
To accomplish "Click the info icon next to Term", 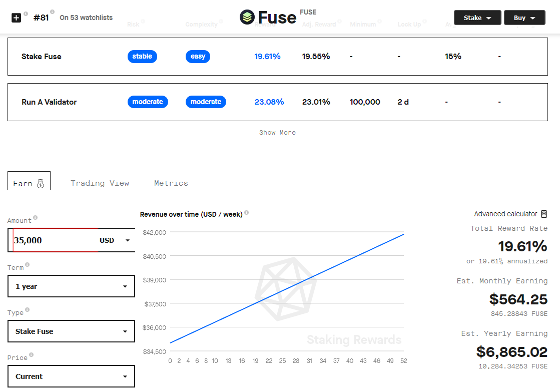I will (28, 265).
